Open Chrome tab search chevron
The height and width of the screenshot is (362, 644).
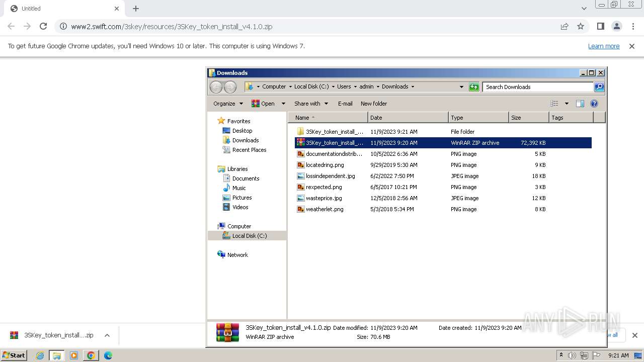tap(584, 9)
